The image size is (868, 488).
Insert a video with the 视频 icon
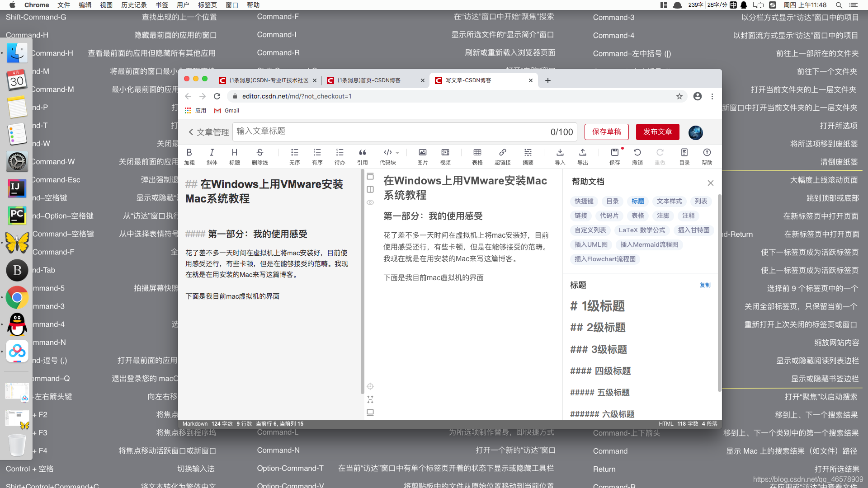click(445, 156)
